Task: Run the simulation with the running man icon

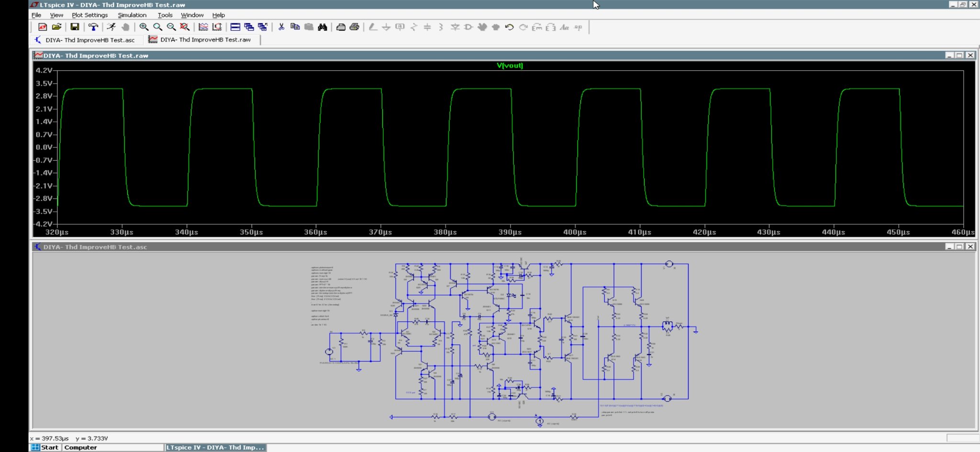Action: (x=111, y=27)
